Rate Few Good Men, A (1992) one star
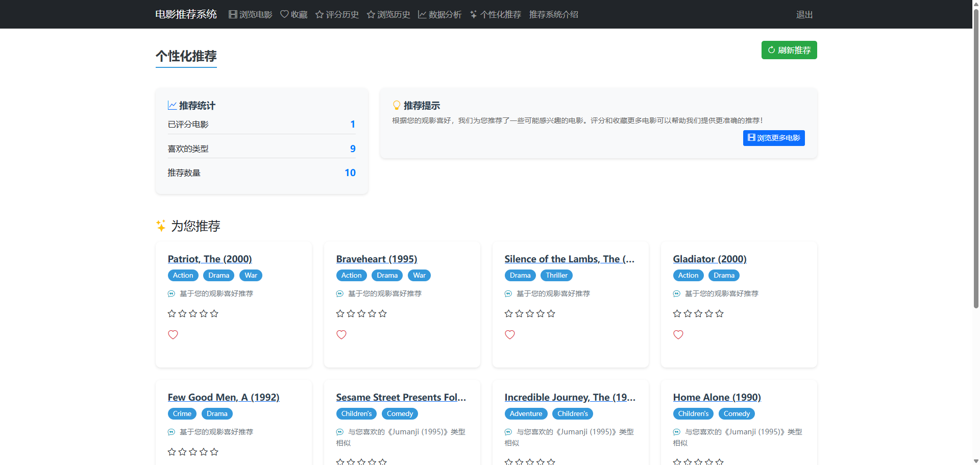980x465 pixels. coord(172,452)
